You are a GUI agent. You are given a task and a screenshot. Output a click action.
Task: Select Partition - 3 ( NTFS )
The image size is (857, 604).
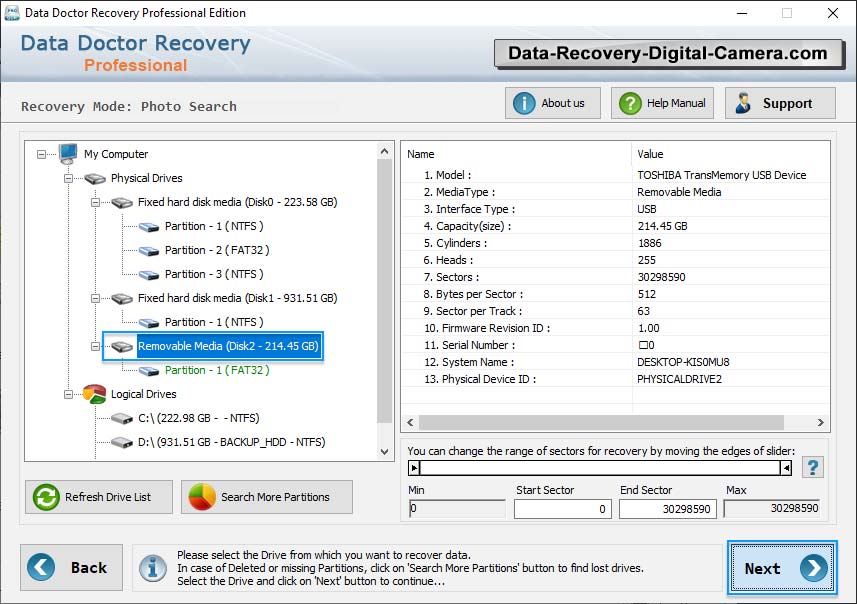(214, 274)
